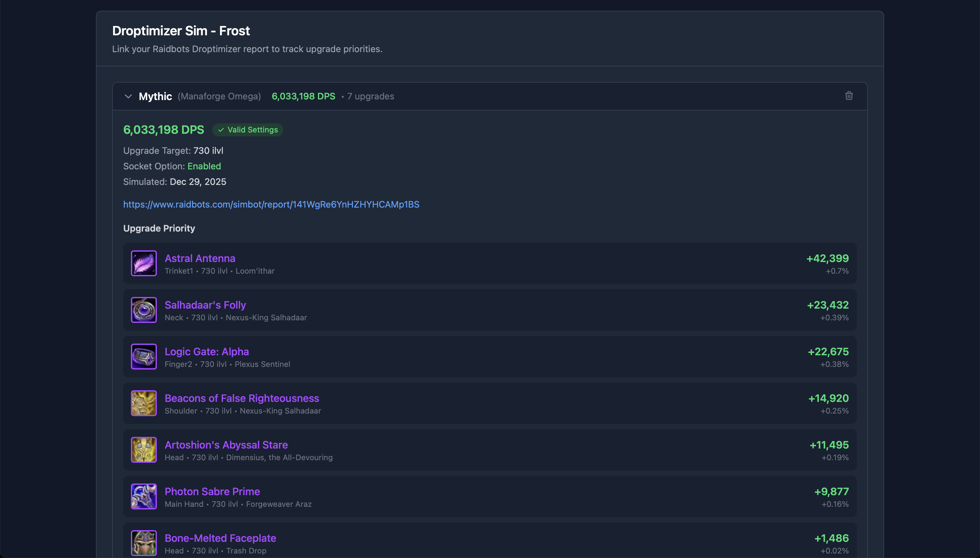Open the Raidbots simbot report link
Image resolution: width=980 pixels, height=558 pixels.
[x=271, y=205]
